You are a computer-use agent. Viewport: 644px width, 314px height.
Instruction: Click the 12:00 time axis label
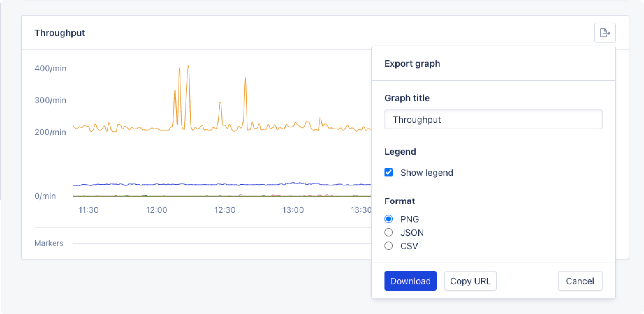(x=157, y=210)
